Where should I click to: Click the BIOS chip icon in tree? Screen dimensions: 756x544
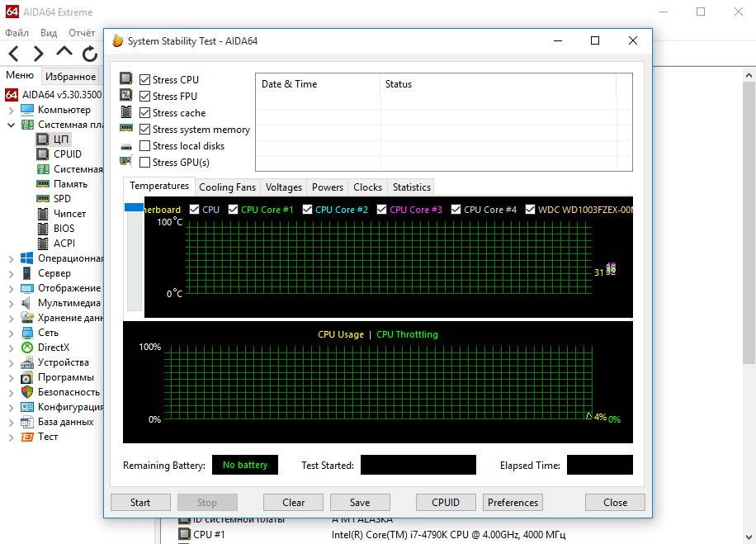click(x=43, y=229)
